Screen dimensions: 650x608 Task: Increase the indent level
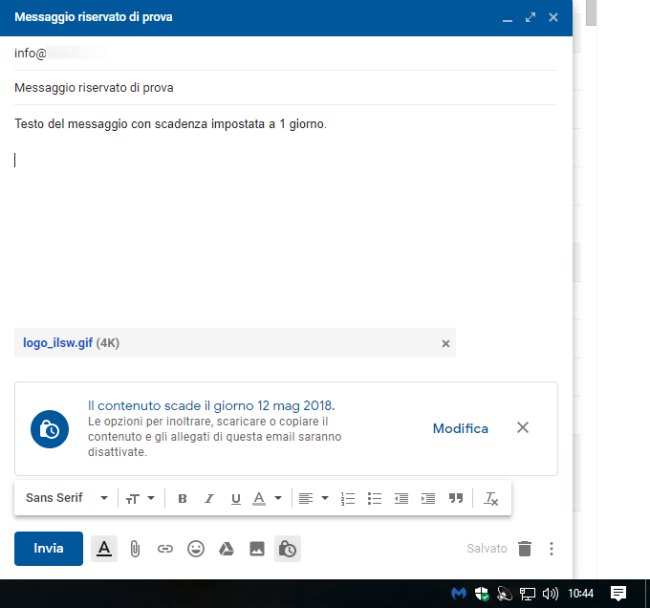428,498
